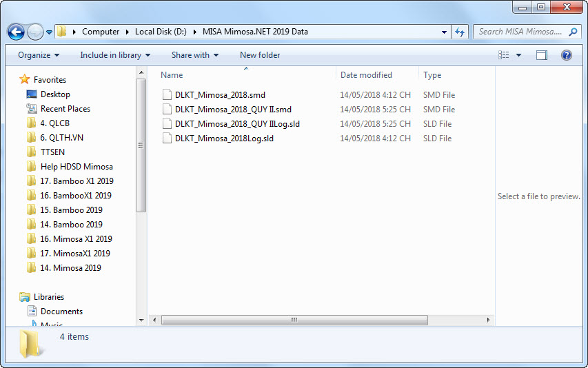Click the Desktop icon in Favorites
The image size is (588, 368).
point(32,94)
